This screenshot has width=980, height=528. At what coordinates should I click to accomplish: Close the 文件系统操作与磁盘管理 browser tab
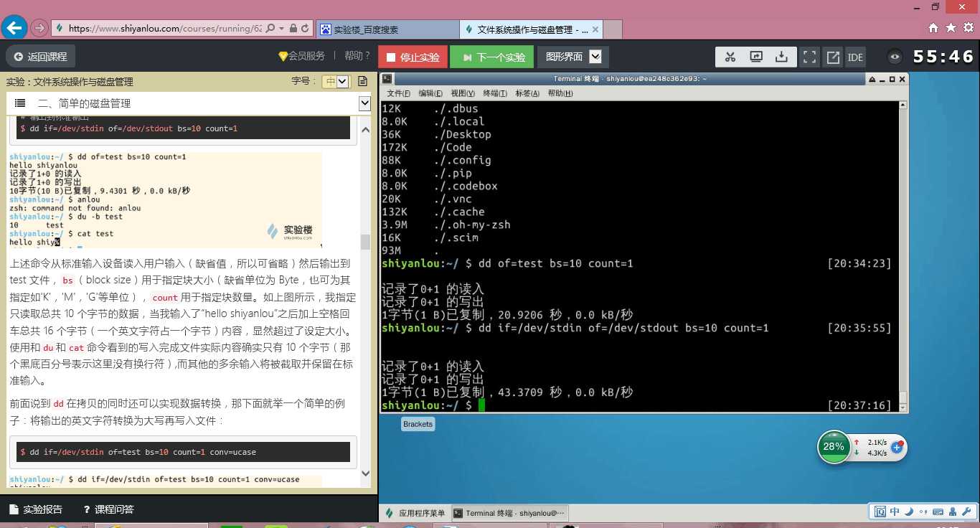pyautogui.click(x=595, y=29)
